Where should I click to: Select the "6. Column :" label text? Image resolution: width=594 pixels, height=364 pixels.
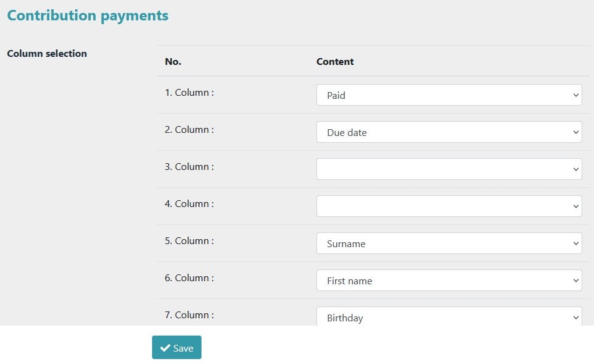(189, 278)
